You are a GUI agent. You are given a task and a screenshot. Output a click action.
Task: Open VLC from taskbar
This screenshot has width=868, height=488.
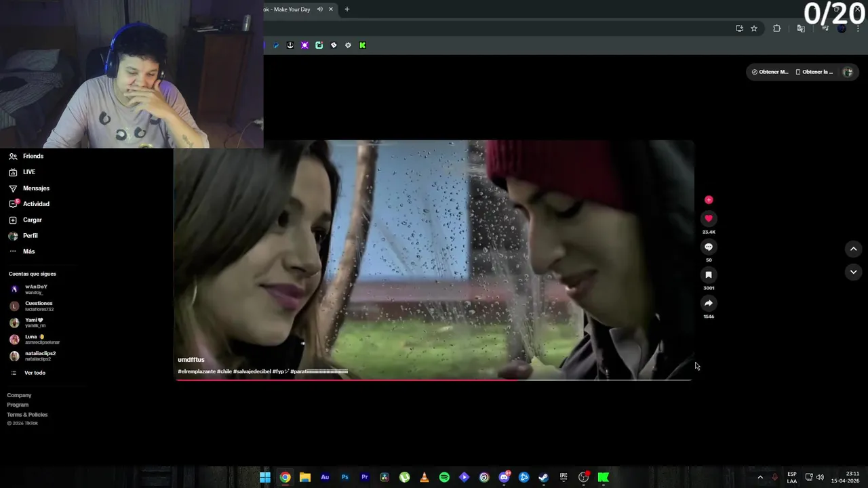[425, 477]
